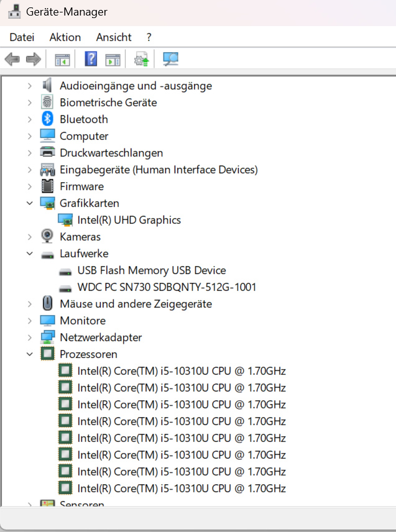Click the fingerprint icon for Biometrische Geräte

pyautogui.click(x=47, y=102)
